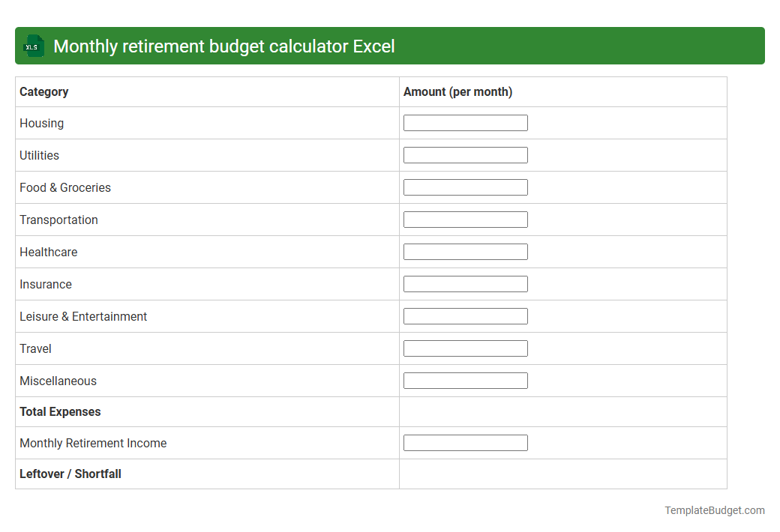Click the Leisure & Entertainment amount field

(x=465, y=315)
